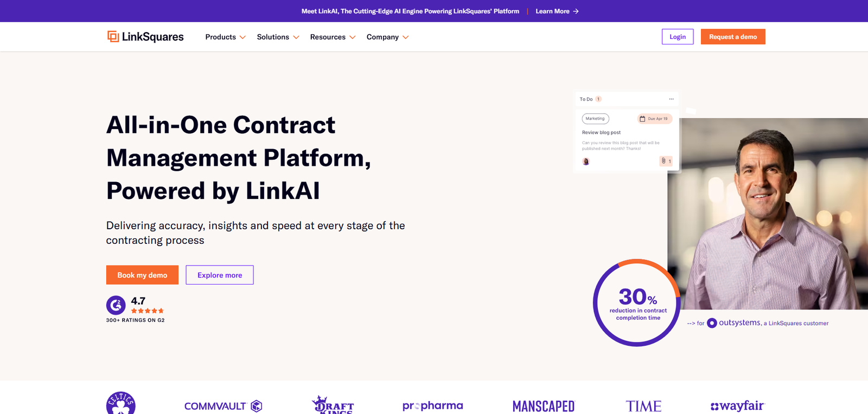Click the three-dot menu on To Do card

[x=671, y=99]
